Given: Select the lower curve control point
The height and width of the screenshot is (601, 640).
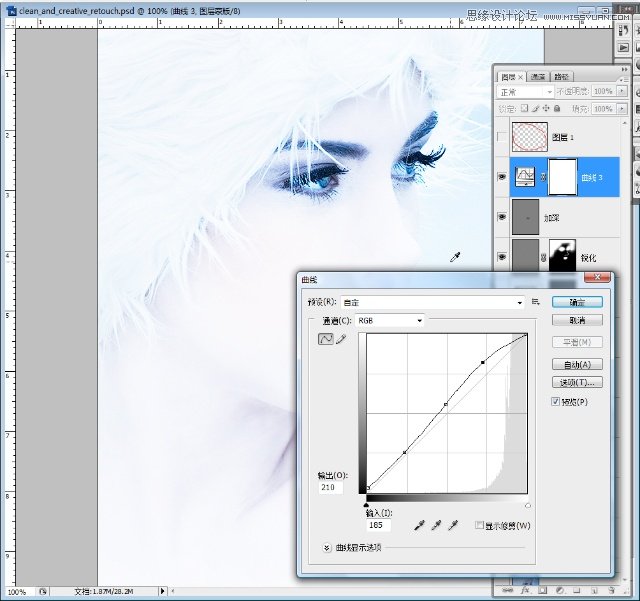Looking at the screenshot, I should point(404,452).
